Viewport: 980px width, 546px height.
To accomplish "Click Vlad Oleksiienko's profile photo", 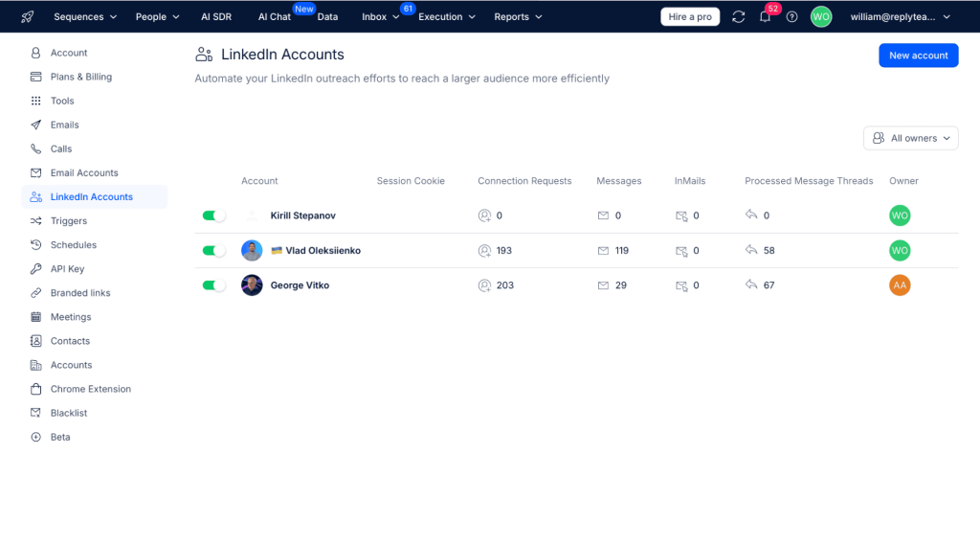I will (x=252, y=250).
